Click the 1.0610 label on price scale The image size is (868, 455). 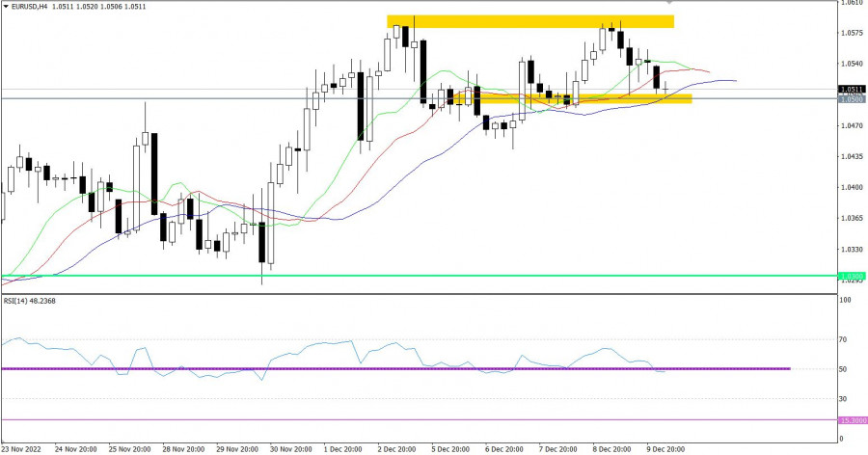[x=851, y=4]
